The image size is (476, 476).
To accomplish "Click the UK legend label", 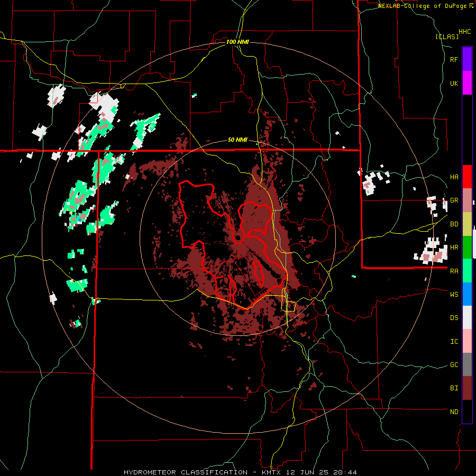I will pyautogui.click(x=454, y=83).
